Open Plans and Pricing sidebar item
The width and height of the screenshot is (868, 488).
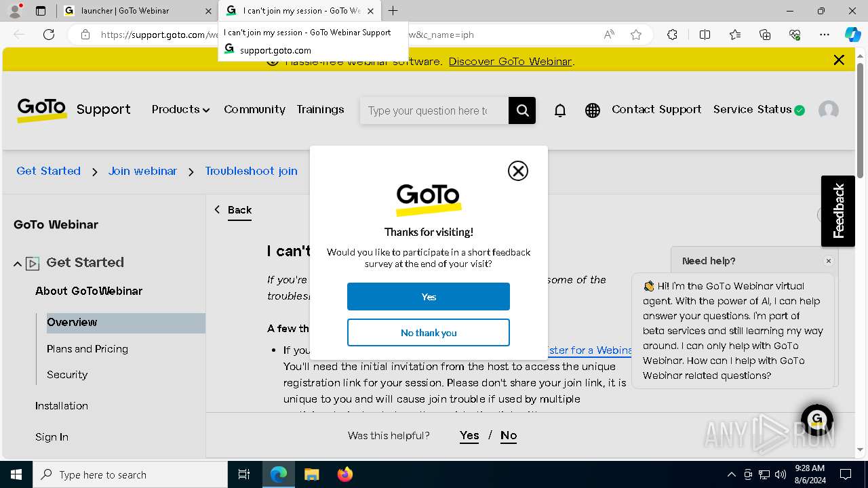pos(87,349)
